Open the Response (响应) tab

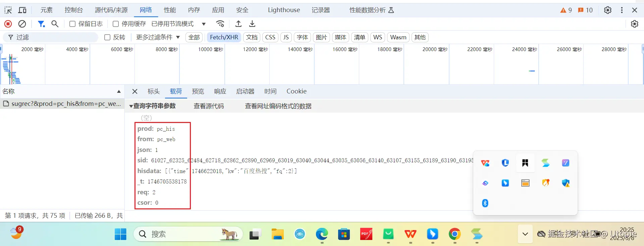coord(220,91)
